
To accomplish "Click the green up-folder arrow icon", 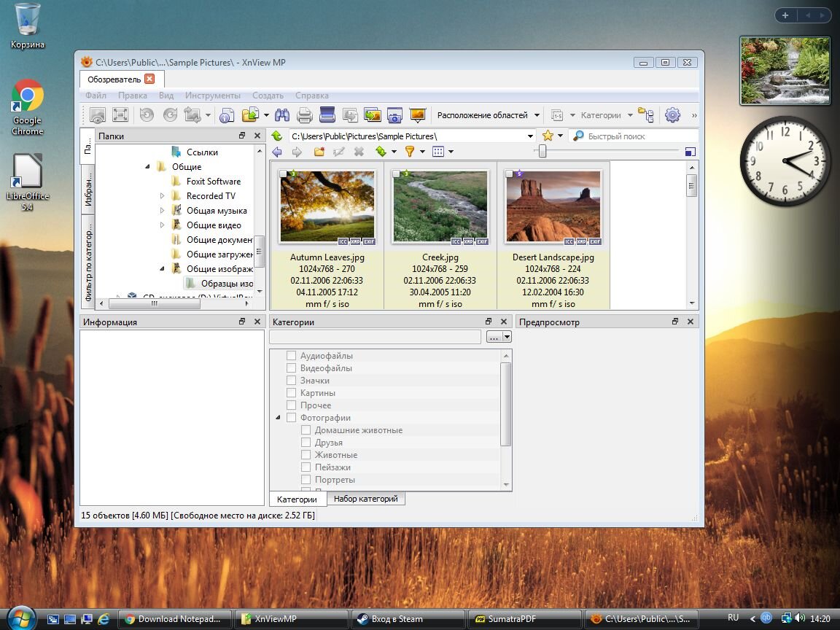I will [277, 136].
